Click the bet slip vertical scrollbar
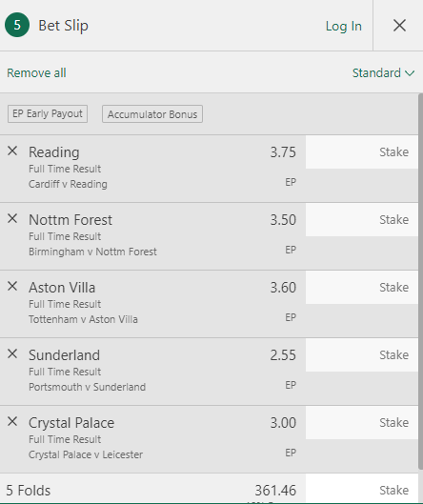This screenshot has height=504, width=423. point(421,281)
